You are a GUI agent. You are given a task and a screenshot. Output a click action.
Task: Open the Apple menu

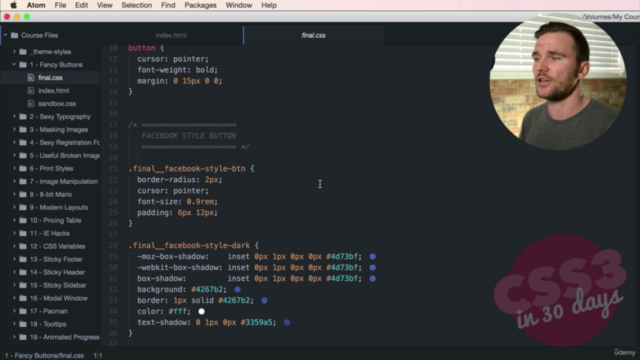coord(13,5)
